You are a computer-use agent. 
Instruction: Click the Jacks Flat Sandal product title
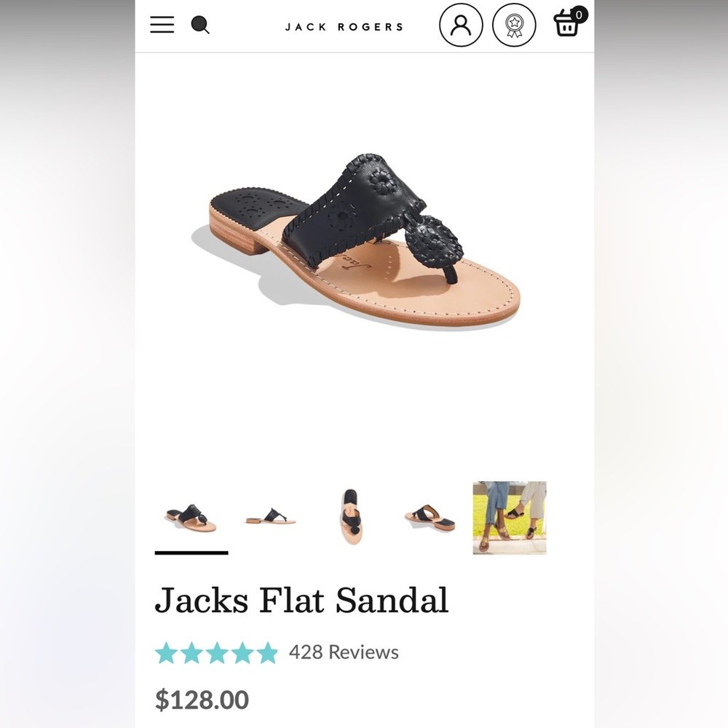304,600
